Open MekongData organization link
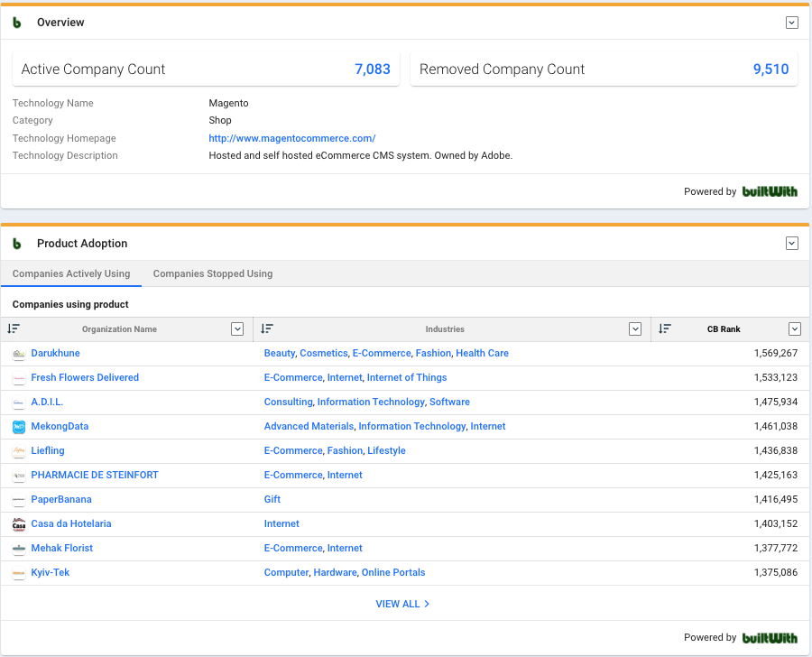 tap(60, 427)
